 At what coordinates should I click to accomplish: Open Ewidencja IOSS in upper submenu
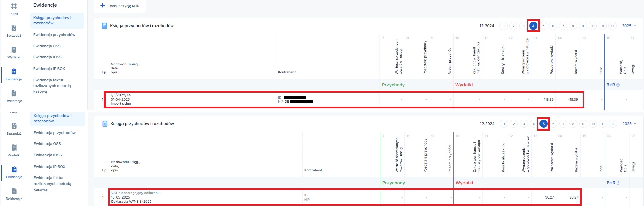click(x=48, y=57)
